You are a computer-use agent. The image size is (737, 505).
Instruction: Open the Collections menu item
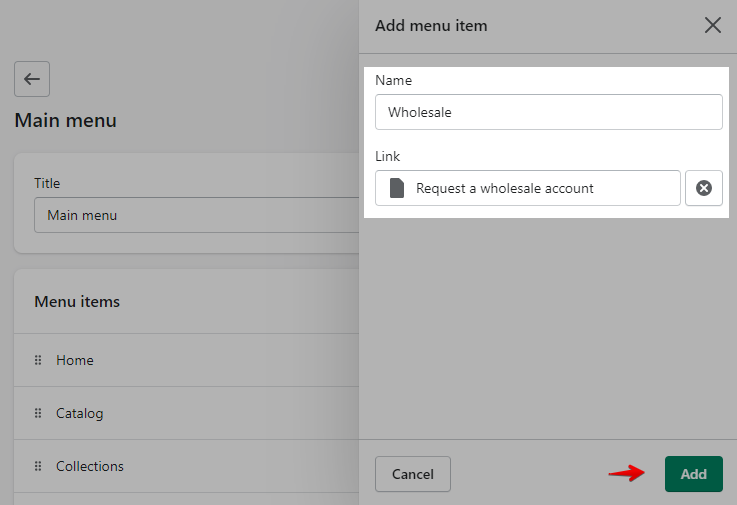pyautogui.click(x=90, y=466)
